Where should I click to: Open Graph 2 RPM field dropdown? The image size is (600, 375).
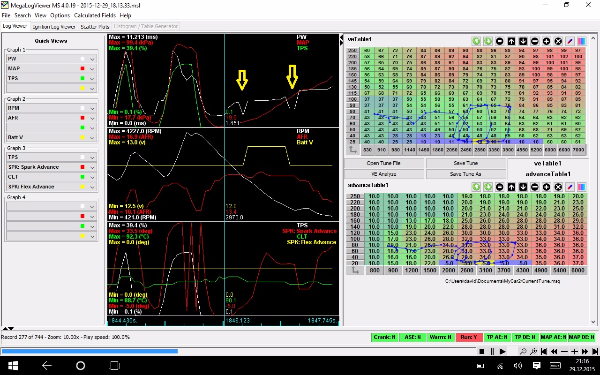pyautogui.click(x=92, y=108)
